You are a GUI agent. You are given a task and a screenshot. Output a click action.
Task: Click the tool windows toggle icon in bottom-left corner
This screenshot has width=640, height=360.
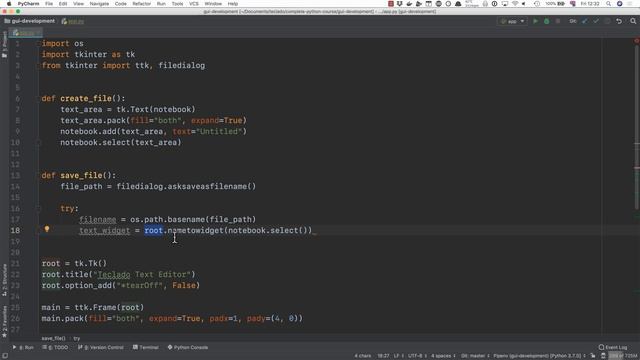[x=5, y=356]
